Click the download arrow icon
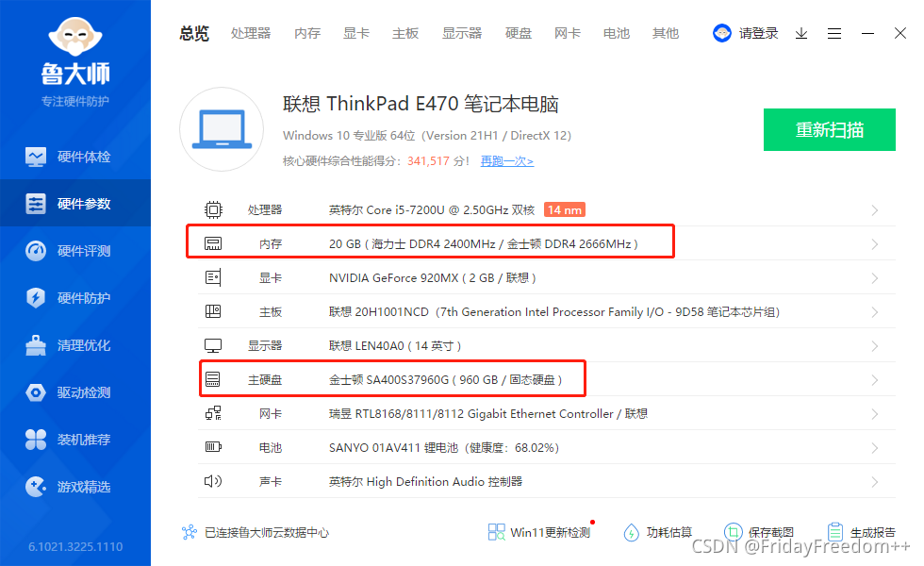This screenshot has height=566, width=924. click(801, 34)
